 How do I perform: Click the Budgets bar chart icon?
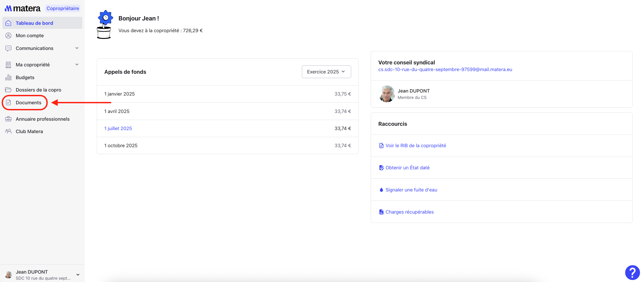[8, 77]
